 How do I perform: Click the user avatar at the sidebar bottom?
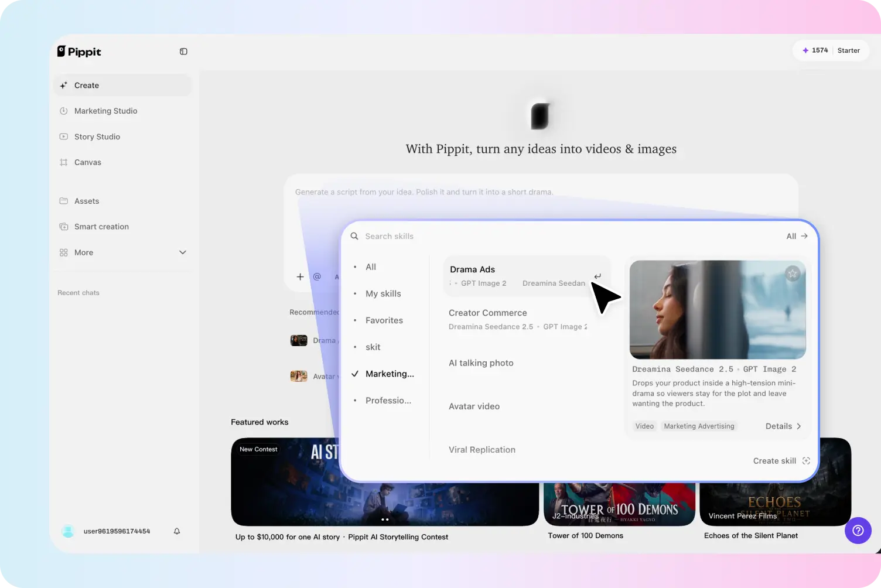[69, 531]
